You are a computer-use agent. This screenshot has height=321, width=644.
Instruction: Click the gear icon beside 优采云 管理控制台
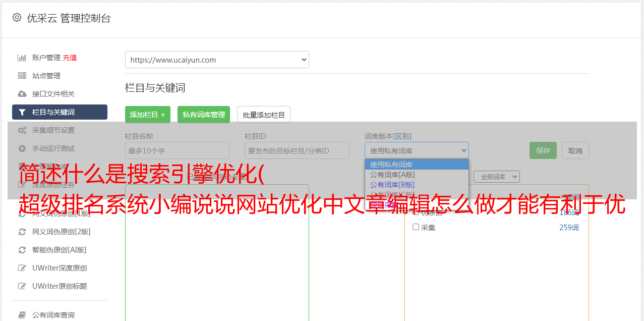(x=17, y=18)
